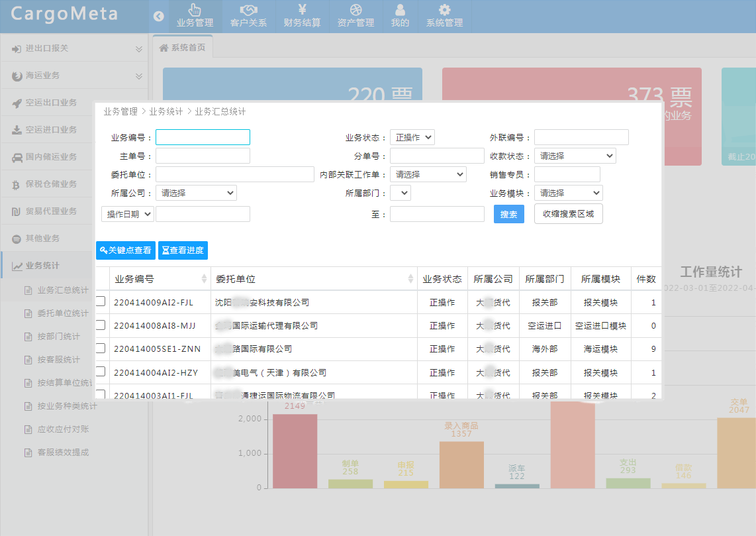This screenshot has height=536, width=756.
Task: Open 系统管理 gear icon
Action: [x=444, y=10]
